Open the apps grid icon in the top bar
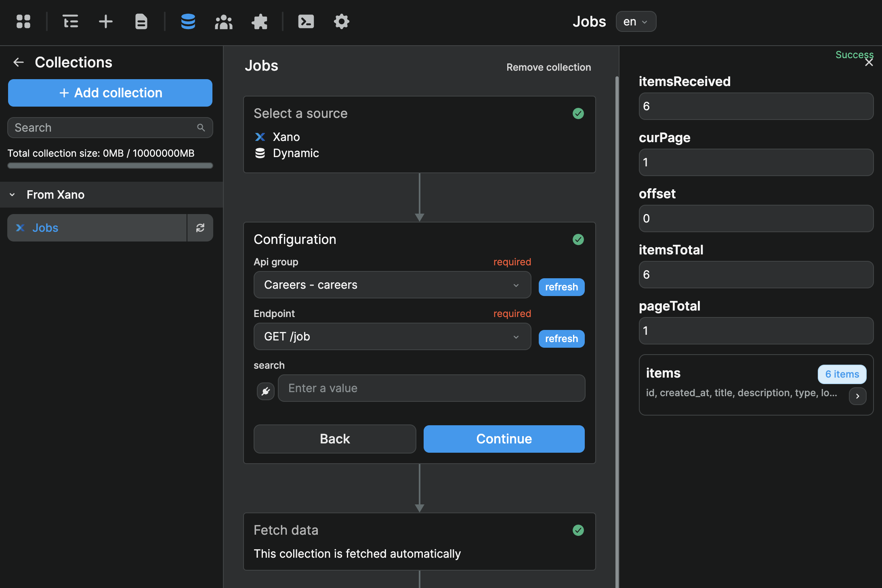The width and height of the screenshot is (882, 588). pyautogui.click(x=23, y=21)
